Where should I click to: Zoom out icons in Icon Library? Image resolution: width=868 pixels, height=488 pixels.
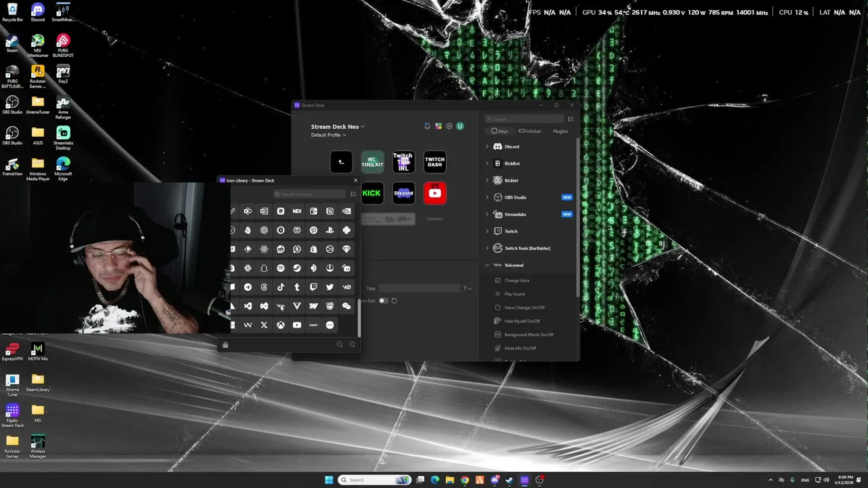(340, 344)
